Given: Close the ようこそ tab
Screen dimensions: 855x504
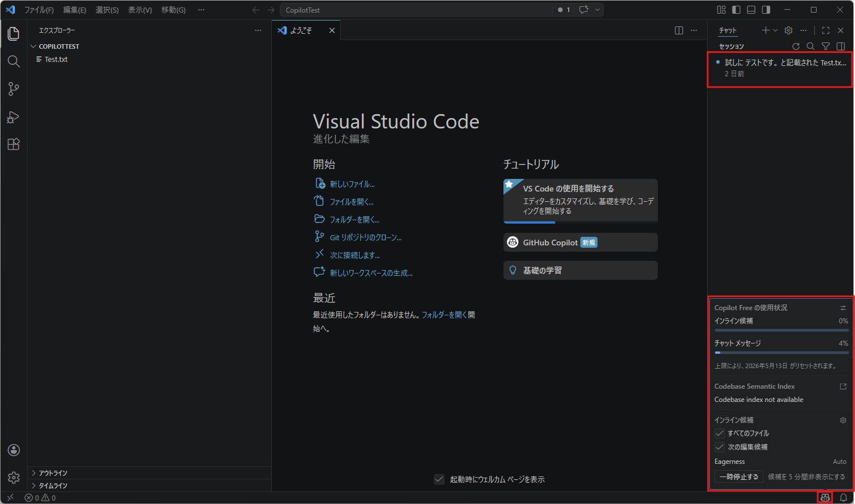Looking at the screenshot, I should (x=332, y=30).
